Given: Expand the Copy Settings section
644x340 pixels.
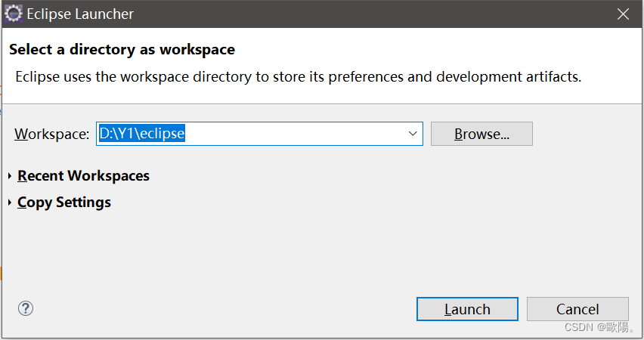Looking at the screenshot, I should 60,202.
